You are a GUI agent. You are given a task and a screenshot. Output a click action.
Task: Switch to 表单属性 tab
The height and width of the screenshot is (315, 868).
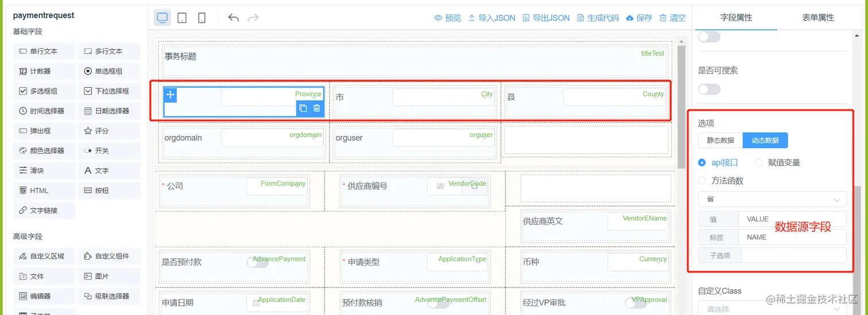(818, 18)
